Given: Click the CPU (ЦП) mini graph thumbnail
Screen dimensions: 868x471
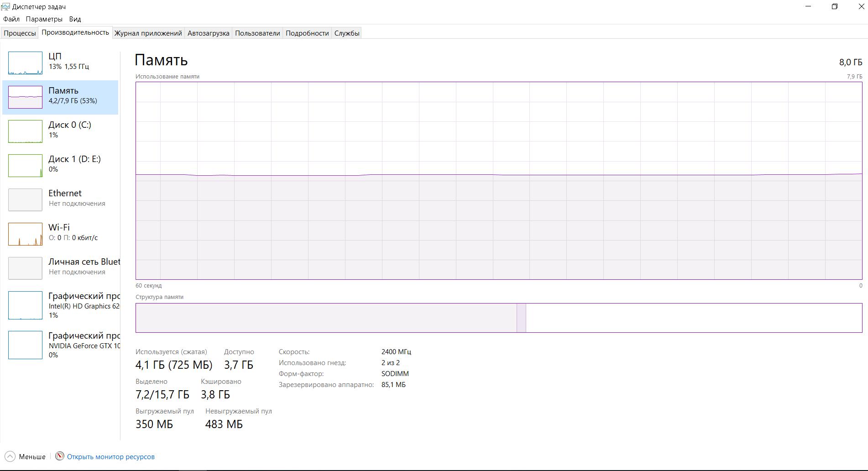Looking at the screenshot, I should coord(25,63).
